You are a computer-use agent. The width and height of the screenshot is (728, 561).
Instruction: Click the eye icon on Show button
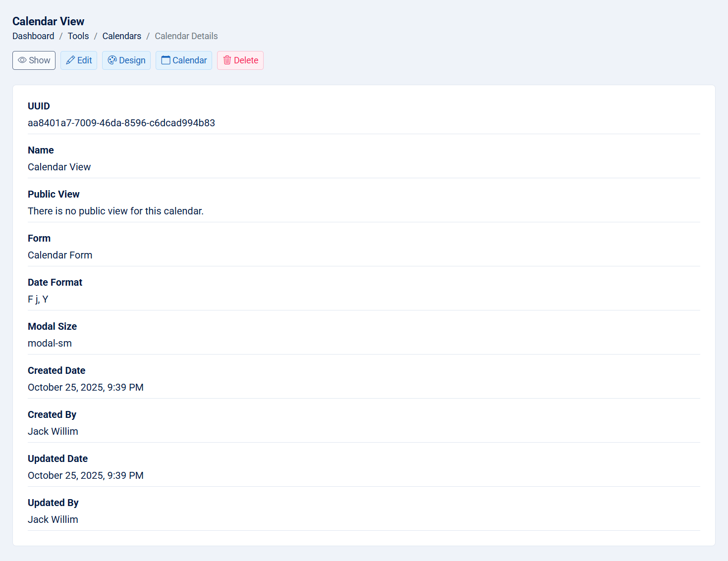point(22,60)
